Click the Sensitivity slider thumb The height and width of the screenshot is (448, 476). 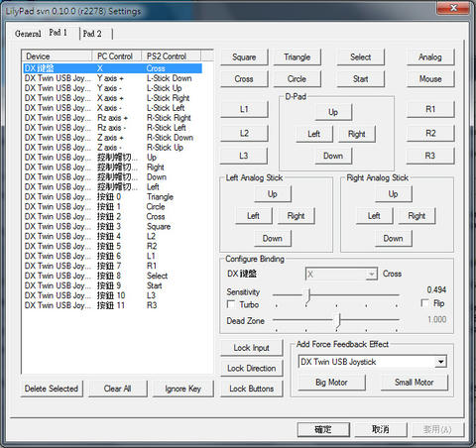[308, 294]
